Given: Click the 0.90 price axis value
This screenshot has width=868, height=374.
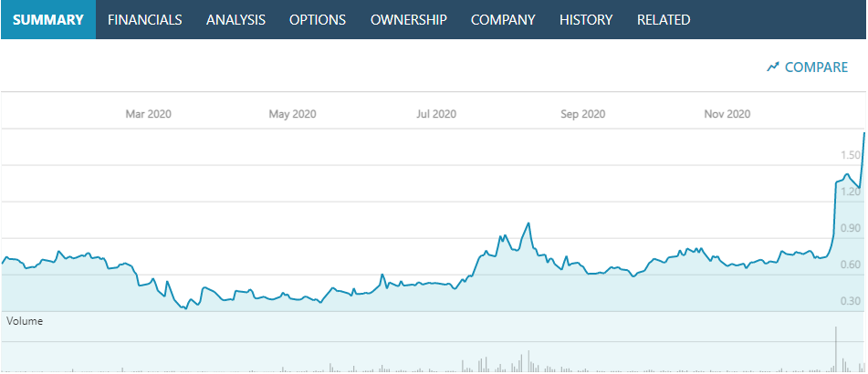Looking at the screenshot, I should click(851, 228).
